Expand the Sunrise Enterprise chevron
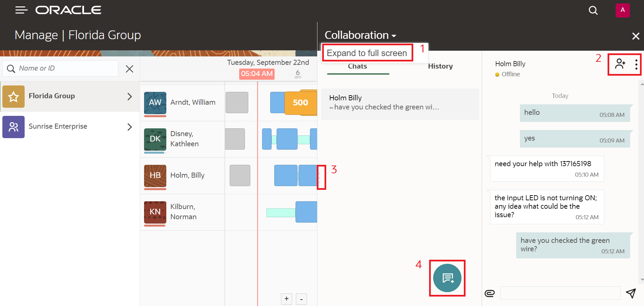The image size is (644, 306). [129, 127]
